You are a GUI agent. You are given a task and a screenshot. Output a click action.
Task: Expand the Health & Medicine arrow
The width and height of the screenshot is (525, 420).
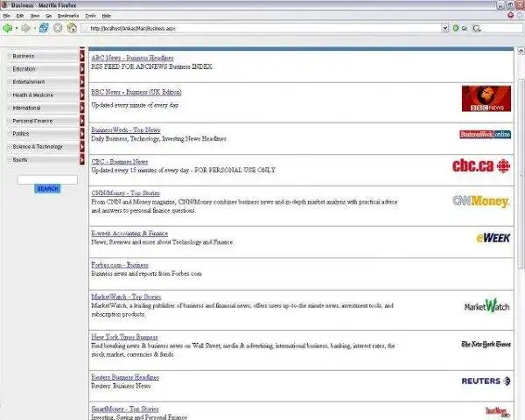click(x=82, y=94)
